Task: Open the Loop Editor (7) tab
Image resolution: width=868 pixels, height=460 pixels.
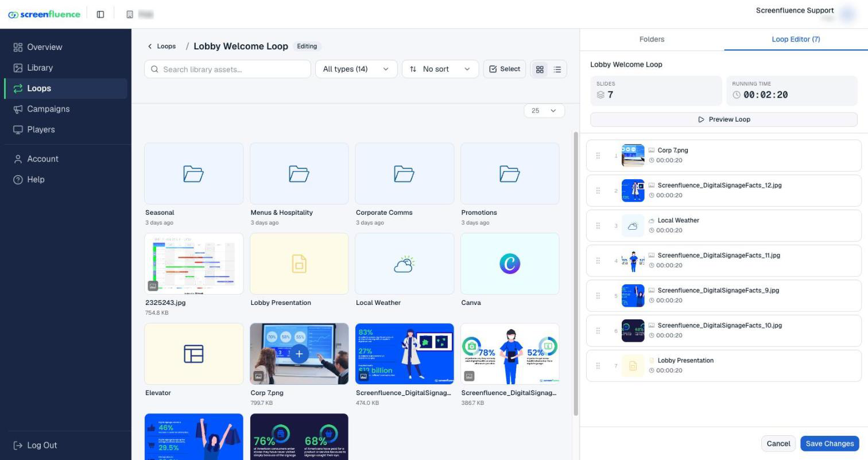Action: tap(796, 39)
